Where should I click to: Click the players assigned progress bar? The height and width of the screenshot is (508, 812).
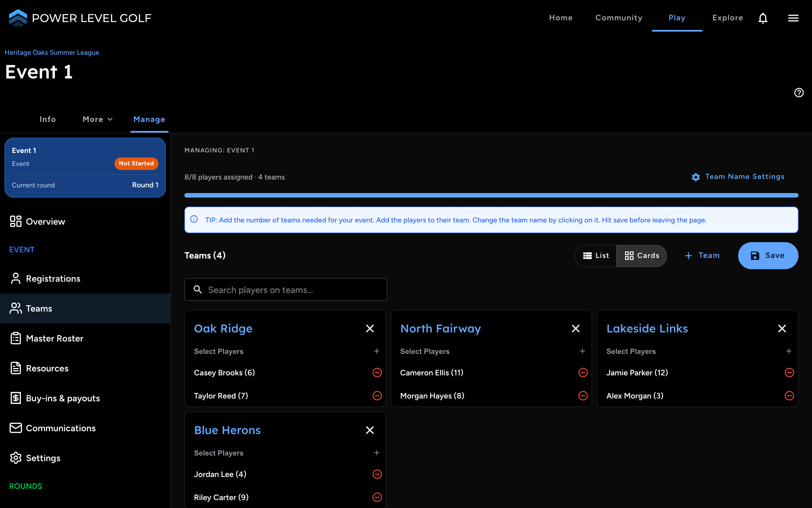pyautogui.click(x=491, y=195)
